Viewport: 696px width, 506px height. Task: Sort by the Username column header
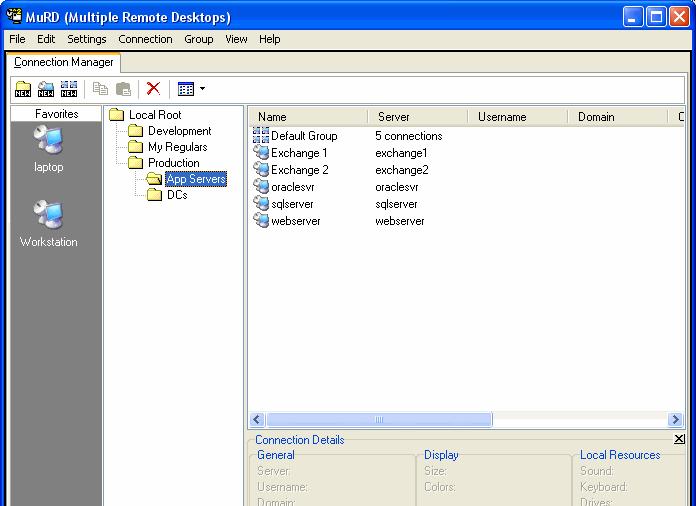[517, 117]
